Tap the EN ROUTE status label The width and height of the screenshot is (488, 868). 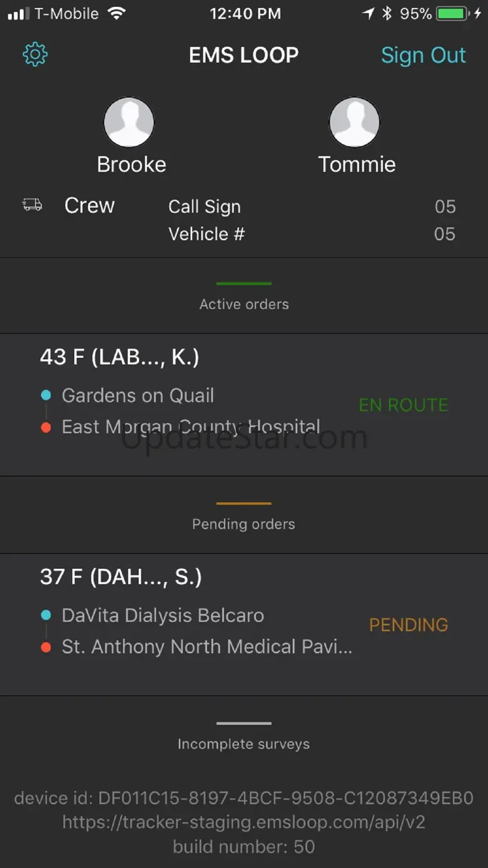click(x=404, y=405)
